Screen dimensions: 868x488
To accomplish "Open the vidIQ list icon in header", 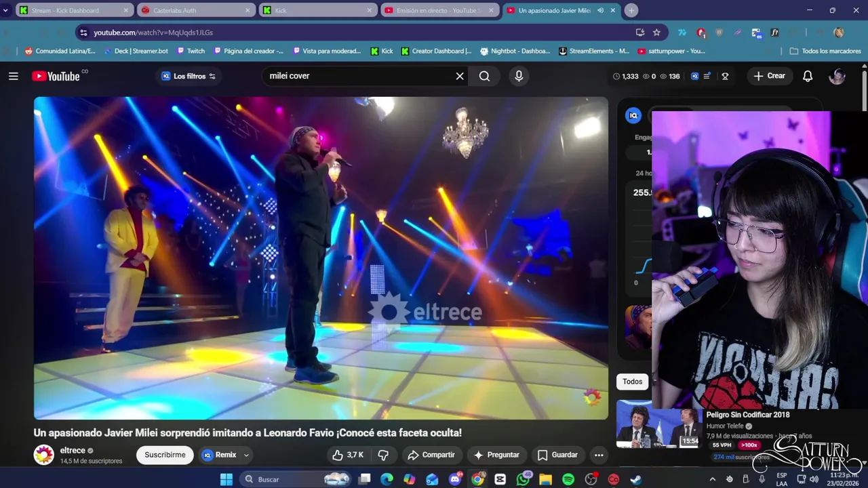I will [707, 76].
